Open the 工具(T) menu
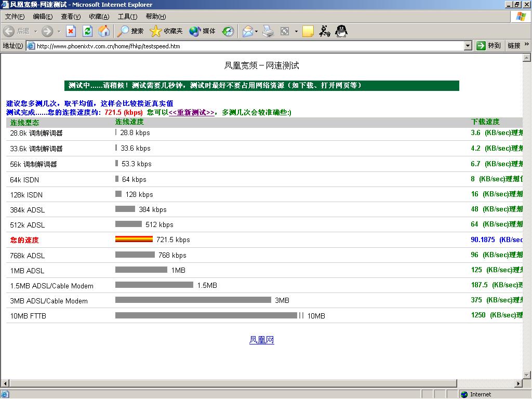The width and height of the screenshot is (532, 399). (127, 17)
